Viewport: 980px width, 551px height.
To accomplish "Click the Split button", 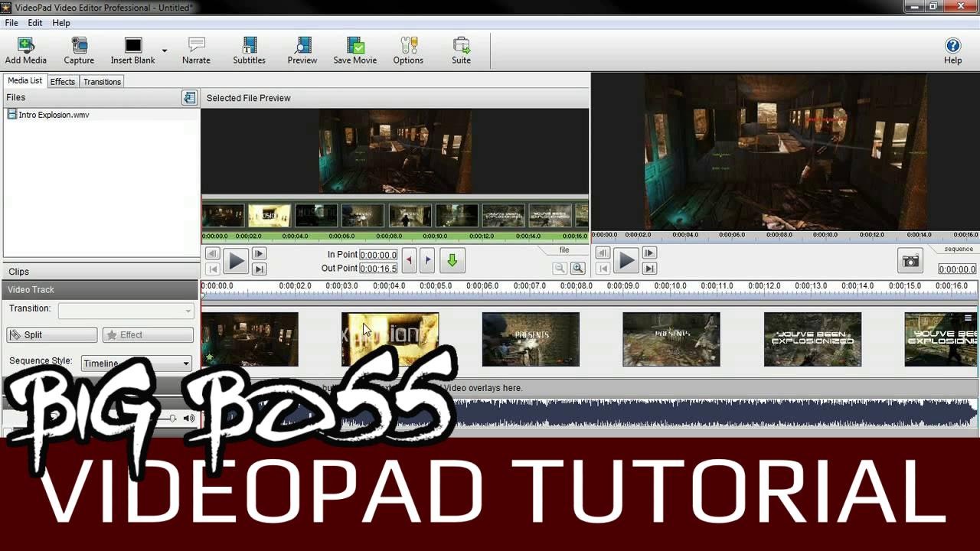I will 52,335.
